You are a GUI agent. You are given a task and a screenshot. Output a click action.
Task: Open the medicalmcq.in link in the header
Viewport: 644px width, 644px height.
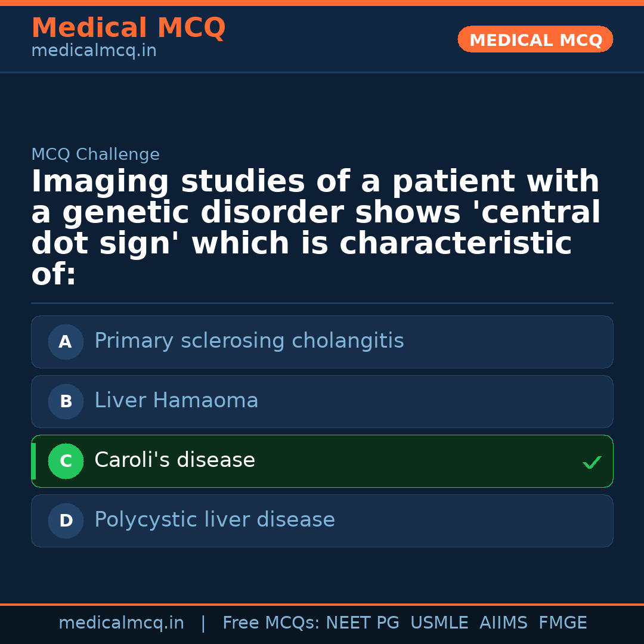pyautogui.click(x=94, y=51)
